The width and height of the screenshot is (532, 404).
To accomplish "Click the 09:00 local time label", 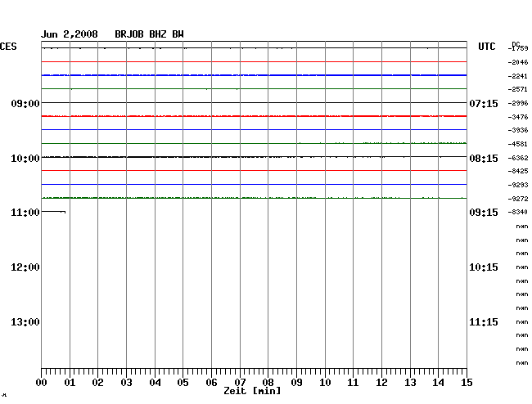I will point(25,103).
